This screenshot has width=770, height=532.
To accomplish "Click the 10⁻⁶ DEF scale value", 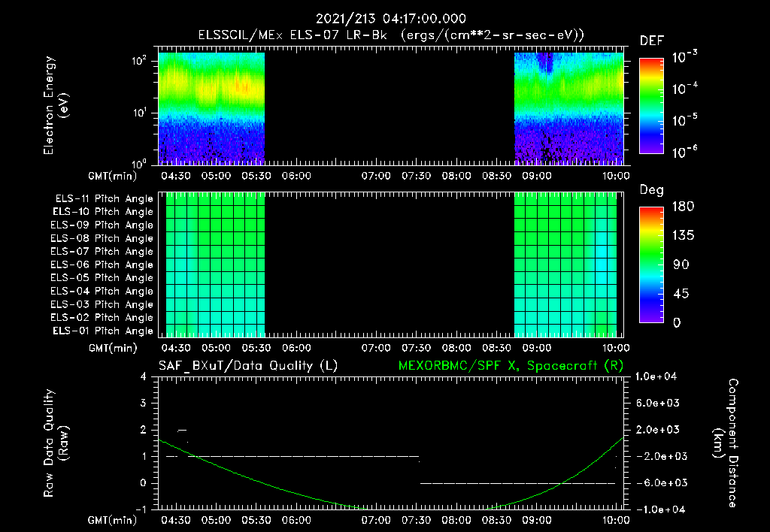I will 684,152.
